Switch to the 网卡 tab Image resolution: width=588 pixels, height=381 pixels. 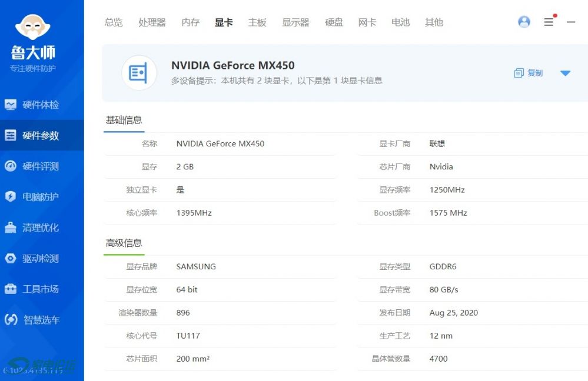pos(367,22)
